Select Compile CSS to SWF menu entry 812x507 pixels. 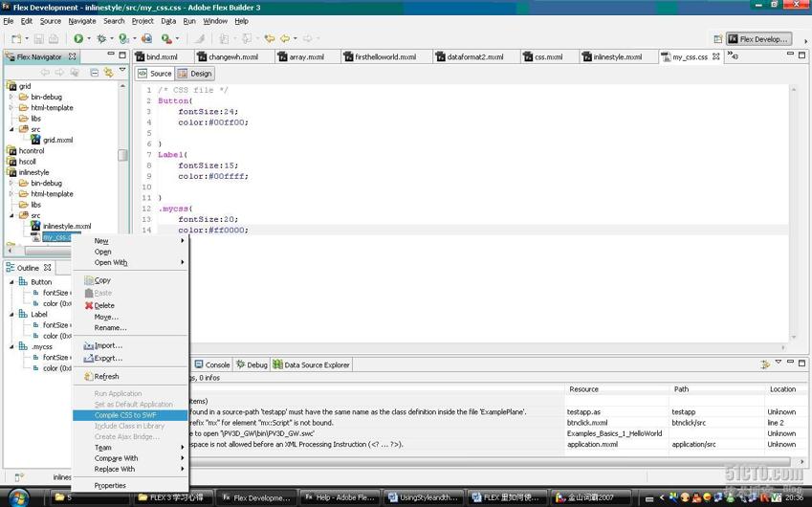pos(125,415)
